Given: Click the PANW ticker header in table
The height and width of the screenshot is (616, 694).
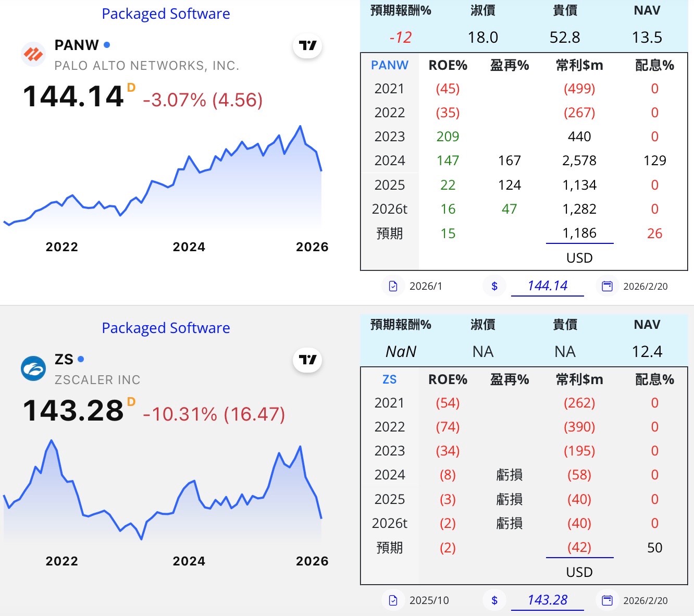Looking at the screenshot, I should 389,65.
